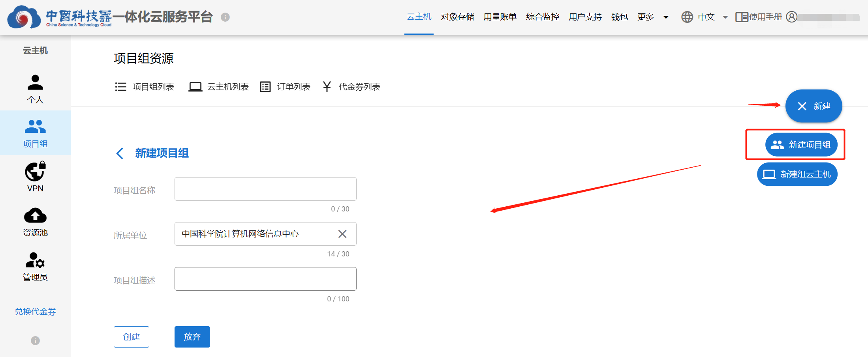Expand the 中文 language dropdown arrow
The height and width of the screenshot is (357, 868).
[x=725, y=17]
